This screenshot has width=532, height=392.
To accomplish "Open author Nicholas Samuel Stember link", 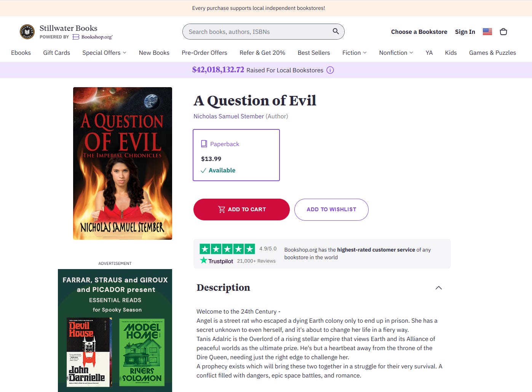I will (228, 116).
